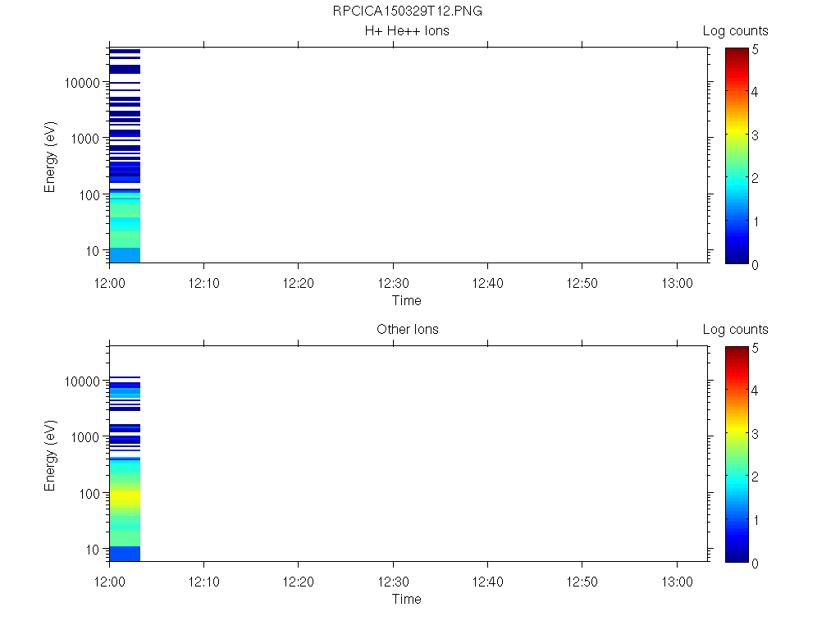Screen dimensions: 840x630
Task: Click 'Time' axis label under Other Ions plot
Action: (407, 599)
